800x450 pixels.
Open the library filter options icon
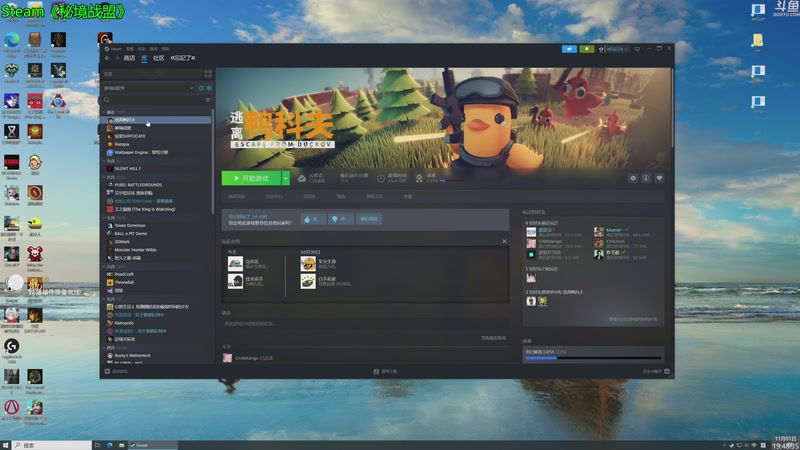pyautogui.click(x=208, y=100)
